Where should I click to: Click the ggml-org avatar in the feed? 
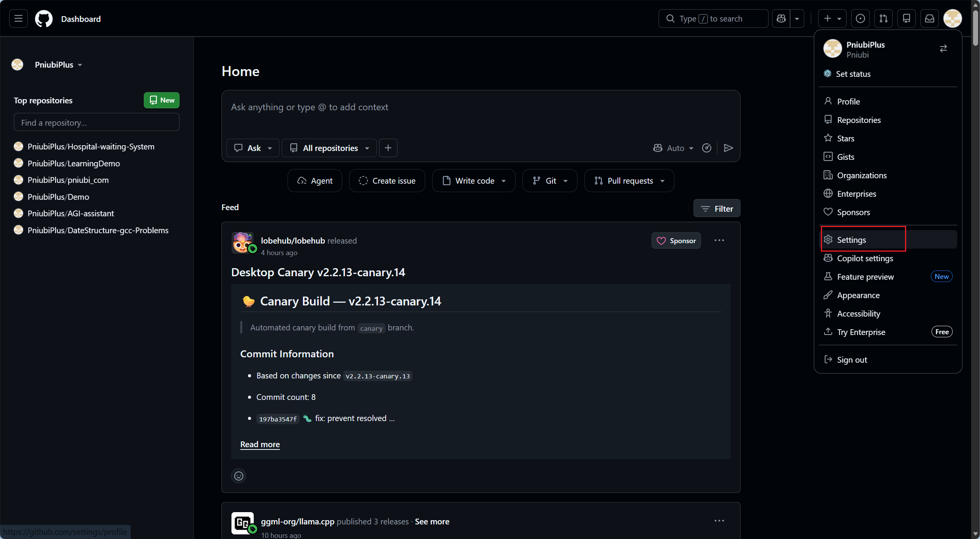(243, 523)
